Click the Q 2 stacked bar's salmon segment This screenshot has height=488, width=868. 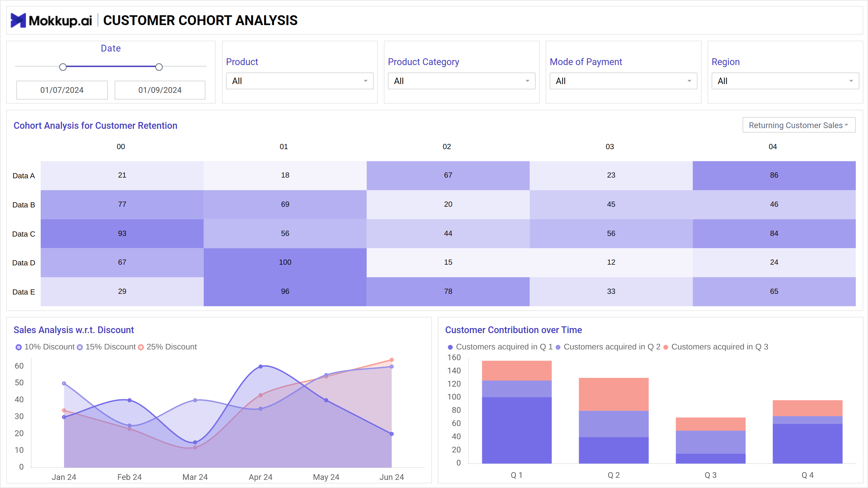(x=614, y=394)
